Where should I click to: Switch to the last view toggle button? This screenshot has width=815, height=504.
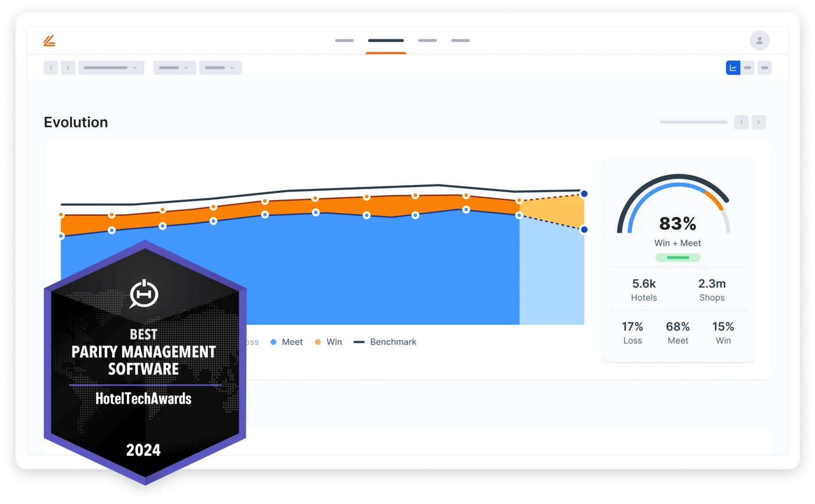pyautogui.click(x=765, y=68)
